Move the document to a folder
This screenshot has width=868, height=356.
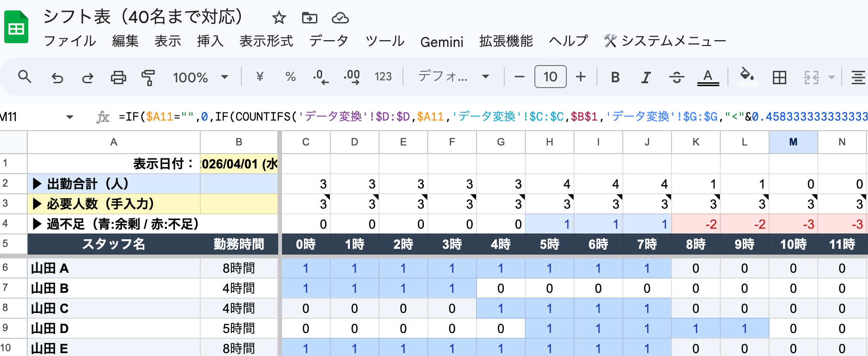pos(309,18)
